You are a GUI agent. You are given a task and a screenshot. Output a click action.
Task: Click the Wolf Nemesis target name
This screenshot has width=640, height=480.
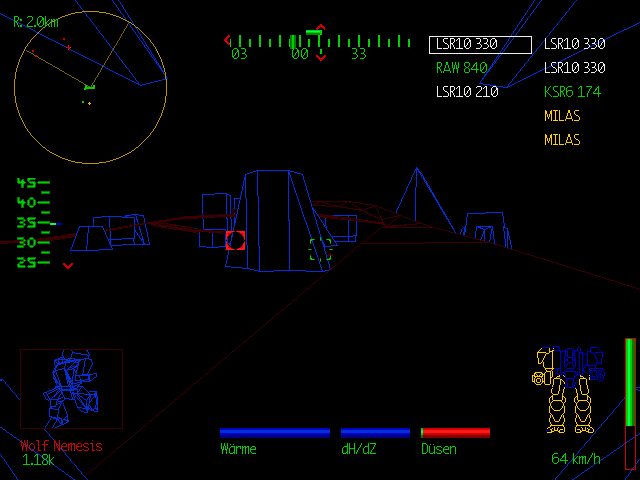point(61,446)
